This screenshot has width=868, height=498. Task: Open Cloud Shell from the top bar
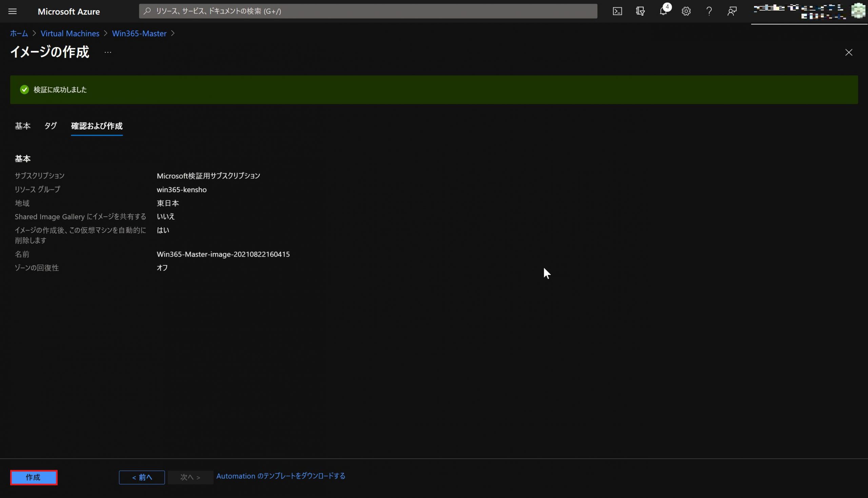coord(617,11)
